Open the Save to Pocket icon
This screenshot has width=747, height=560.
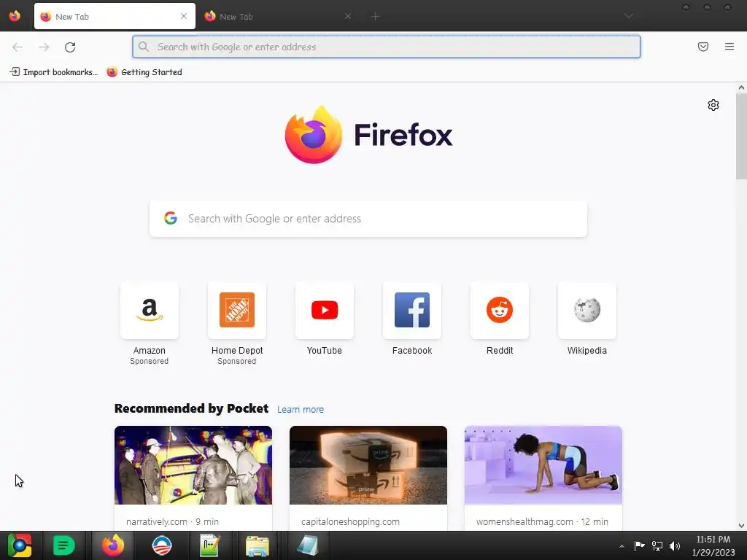(703, 47)
